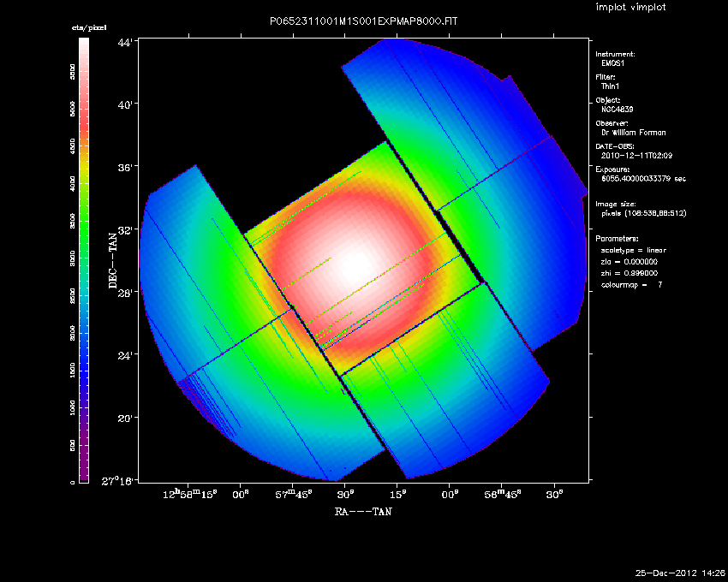The image size is (728, 582).
Task: Click the 'RA---TAN' axis label
Action: [363, 512]
